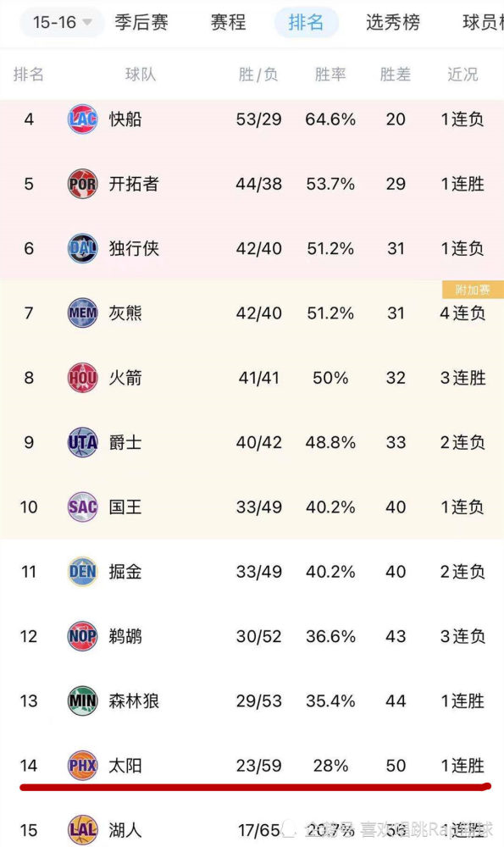
Task: Click the POR Trail Blazers logo
Action: point(83,184)
